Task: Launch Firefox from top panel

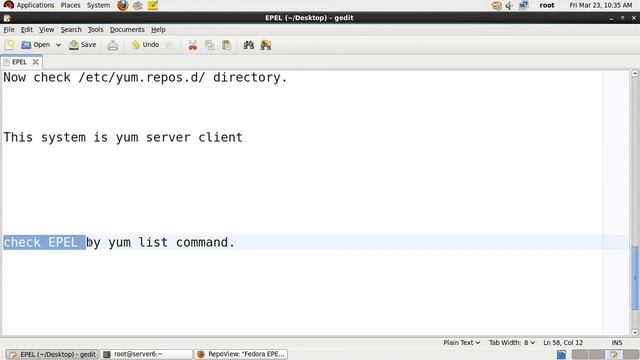Action: (x=122, y=5)
